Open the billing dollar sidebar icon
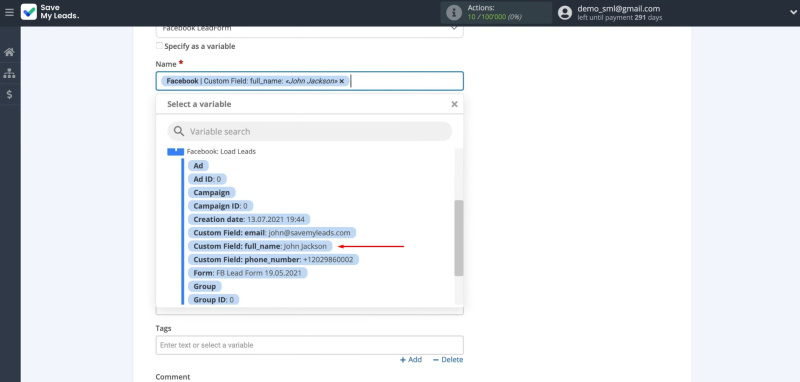Screen dimensions: 800x382 (9, 94)
